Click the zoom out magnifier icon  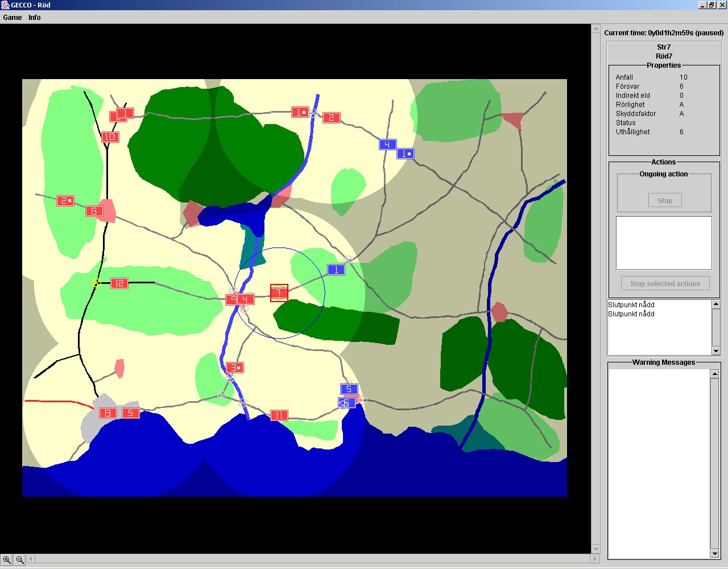click(20, 560)
